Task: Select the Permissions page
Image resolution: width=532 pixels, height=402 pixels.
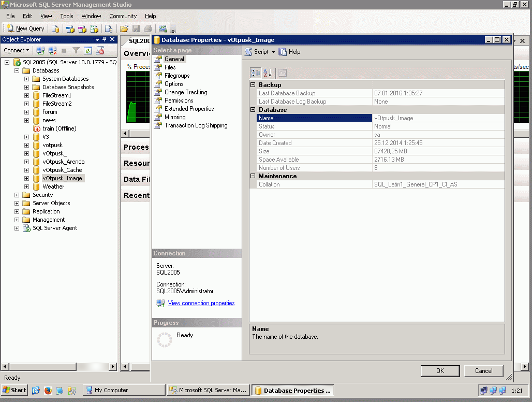Action: [179, 101]
